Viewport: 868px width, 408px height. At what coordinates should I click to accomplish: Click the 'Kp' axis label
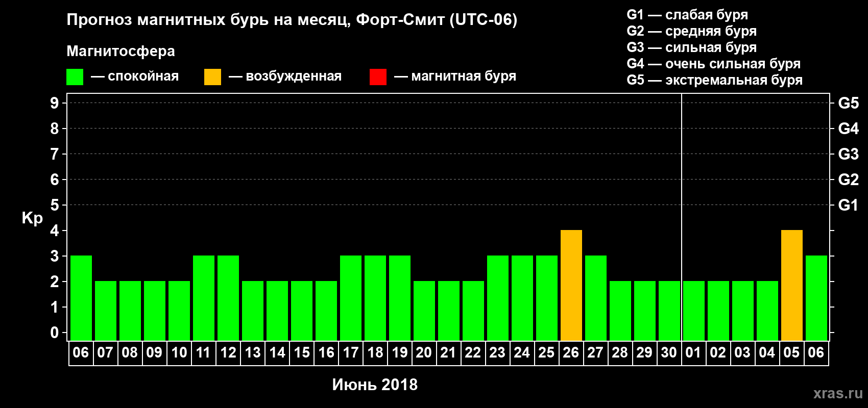(x=32, y=218)
